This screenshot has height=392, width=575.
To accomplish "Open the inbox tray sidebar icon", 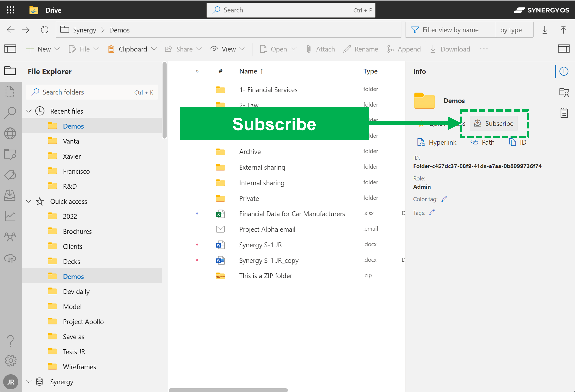I will (x=10, y=195).
